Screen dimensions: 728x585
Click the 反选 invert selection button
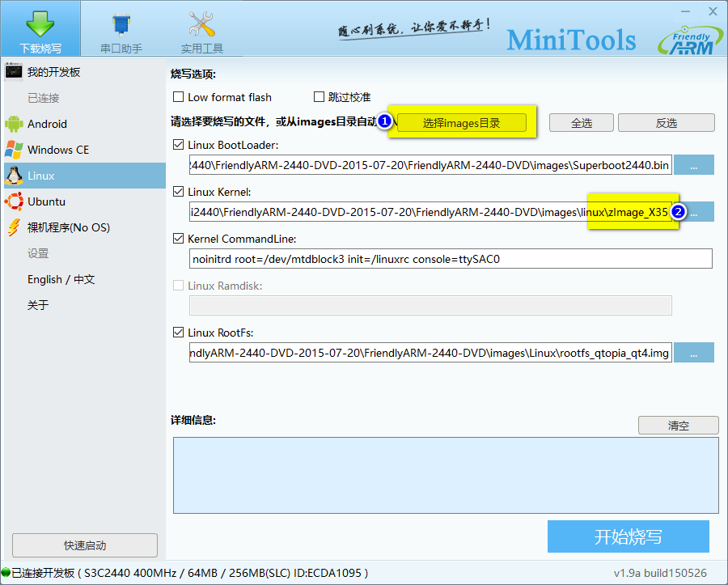[x=667, y=123]
